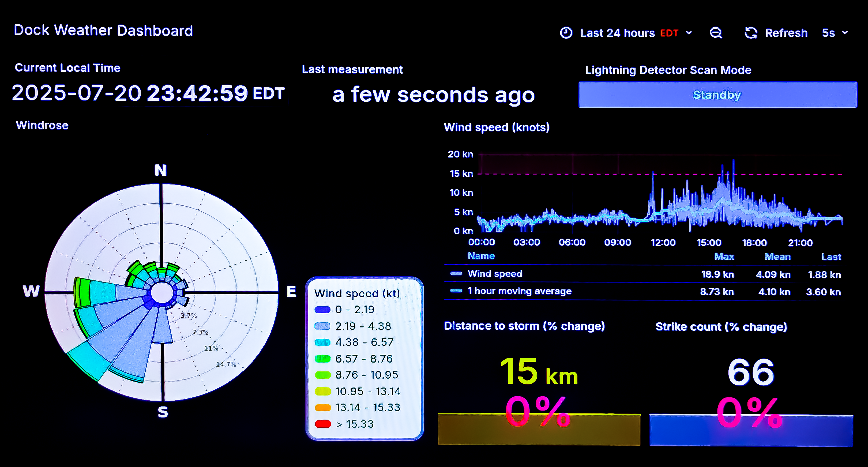The image size is (868, 467).
Task: Toggle 1 hour moving average series visibility
Action: [519, 291]
